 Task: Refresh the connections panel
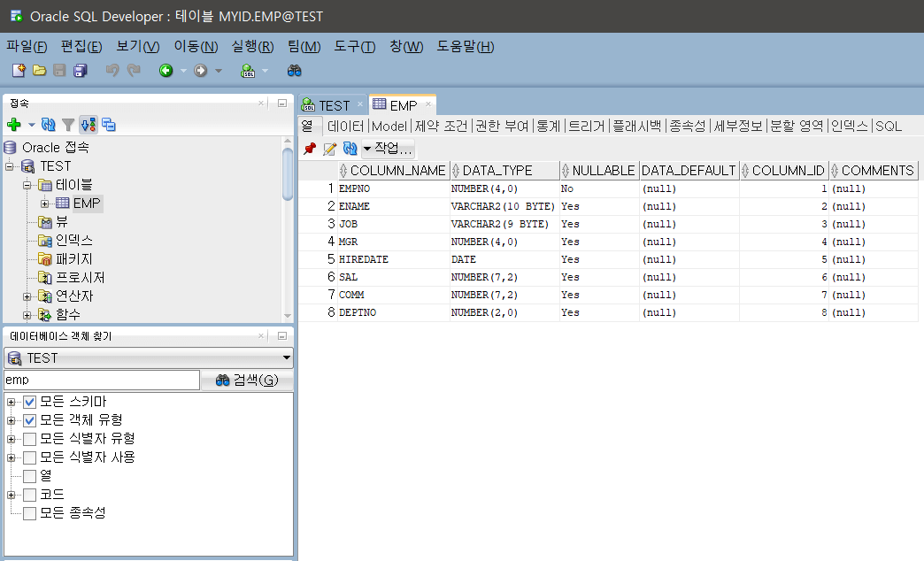(49, 125)
